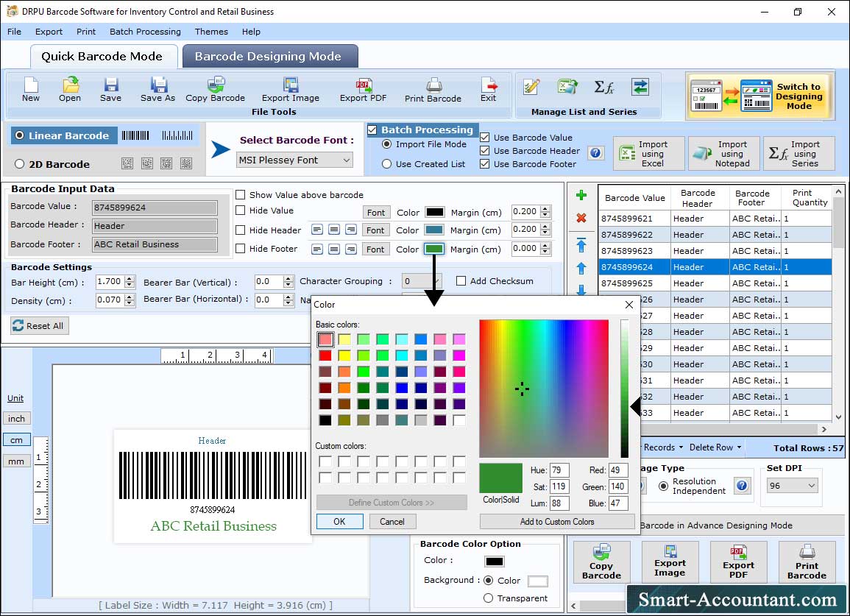Click the New file icon

(31, 89)
